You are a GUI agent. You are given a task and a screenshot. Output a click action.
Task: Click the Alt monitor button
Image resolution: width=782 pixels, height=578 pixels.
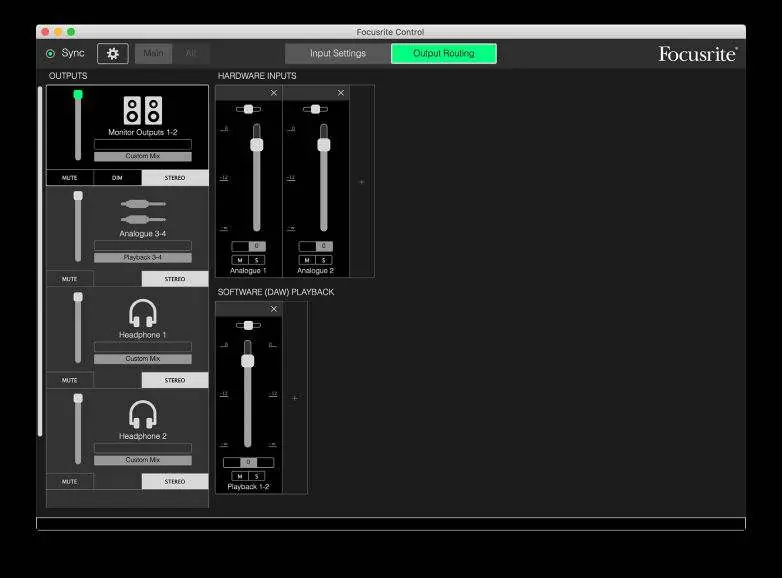[x=191, y=53]
